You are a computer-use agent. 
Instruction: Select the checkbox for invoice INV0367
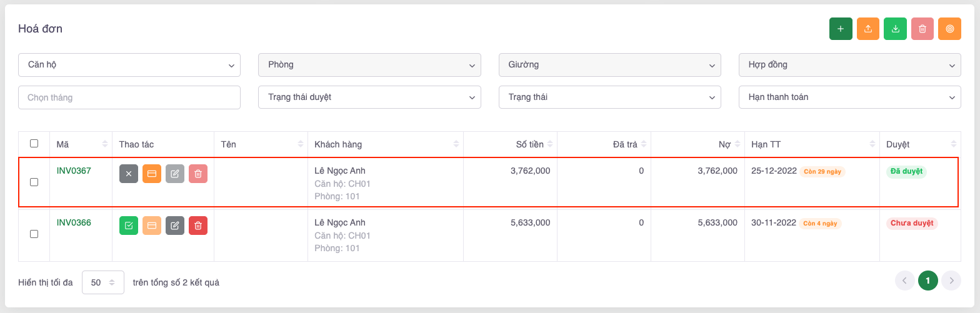[34, 182]
